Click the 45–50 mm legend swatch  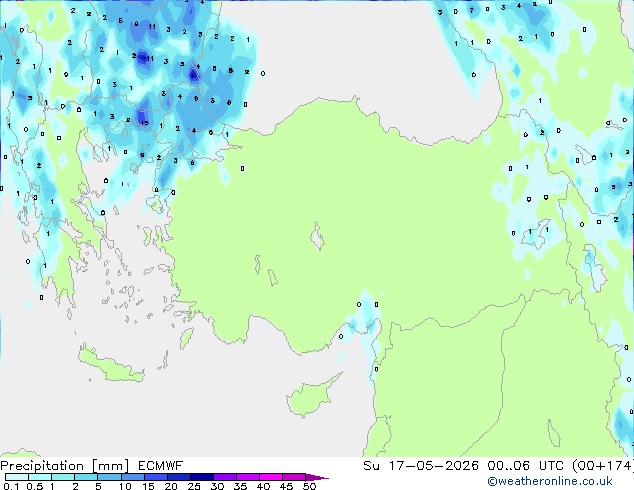tap(294, 477)
